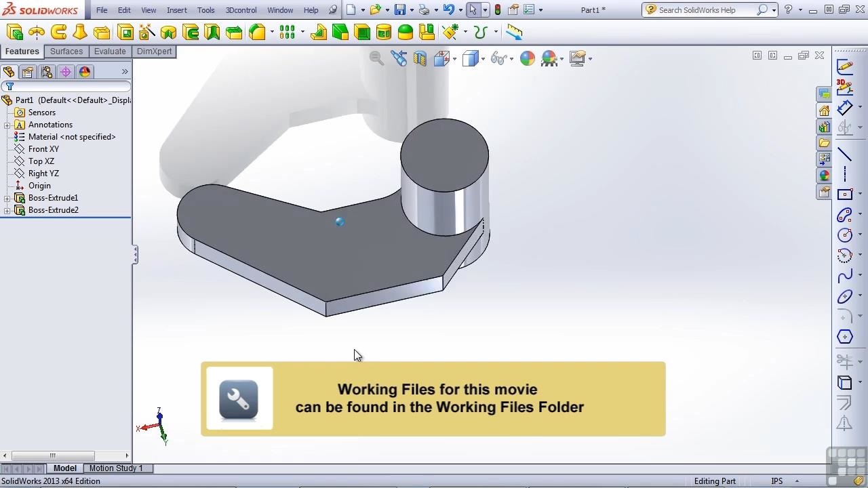Switch to the Evaluate tab

pos(110,52)
